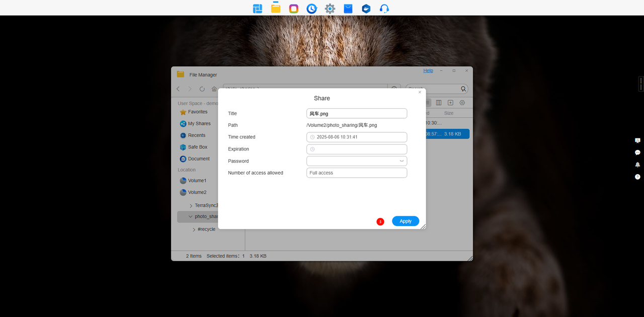This screenshot has height=317, width=644.
Task: Click the 2 Items status bar text
Action: (194, 256)
